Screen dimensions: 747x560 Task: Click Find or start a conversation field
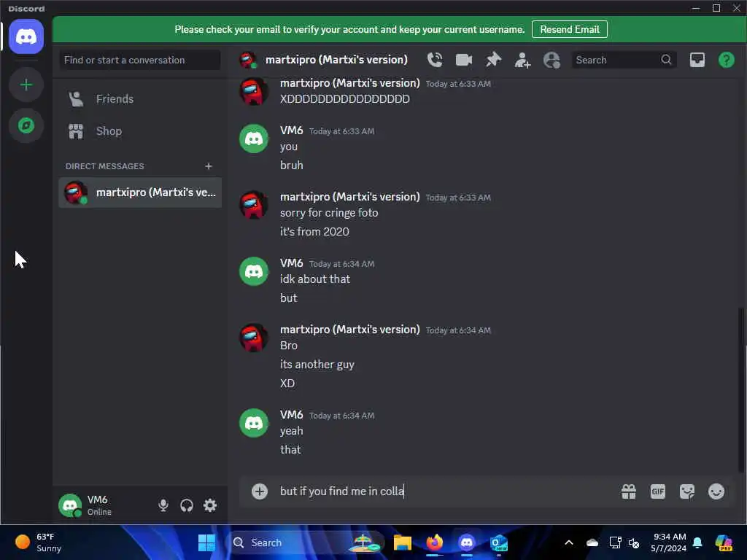coord(140,60)
